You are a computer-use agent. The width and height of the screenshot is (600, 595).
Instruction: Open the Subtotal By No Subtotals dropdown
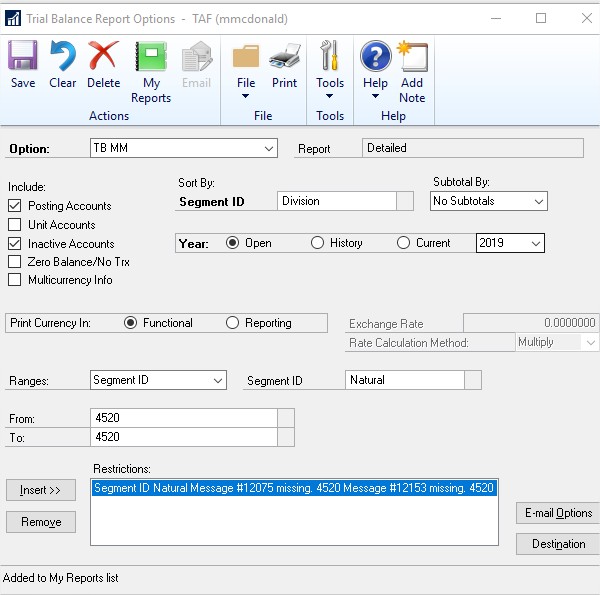click(539, 201)
